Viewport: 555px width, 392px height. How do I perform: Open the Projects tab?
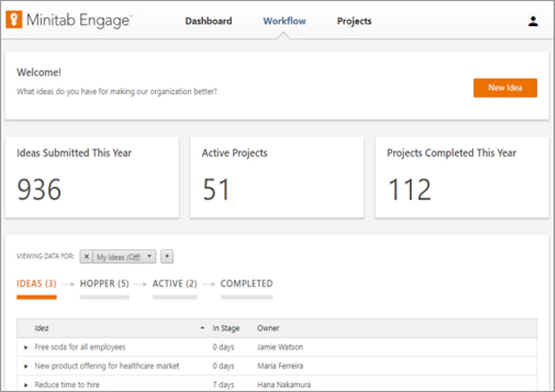pos(354,21)
